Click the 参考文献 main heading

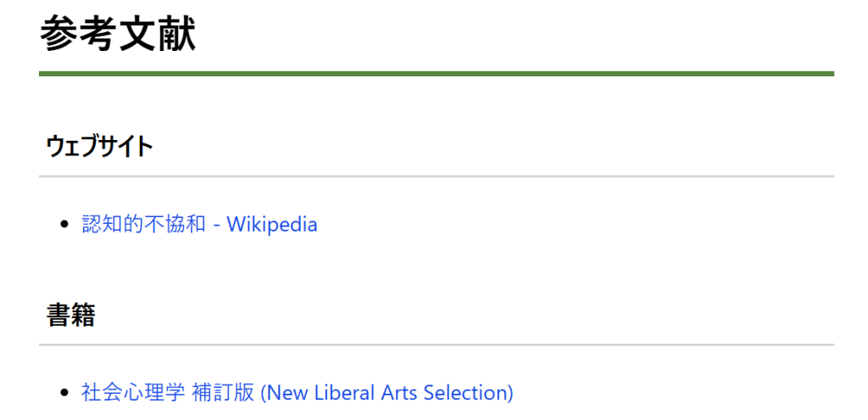pos(118,36)
